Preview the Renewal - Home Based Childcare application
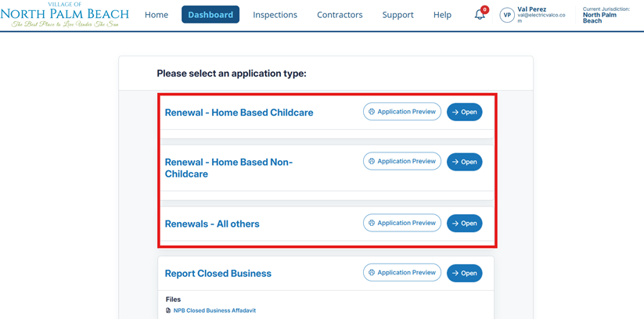 click(402, 112)
